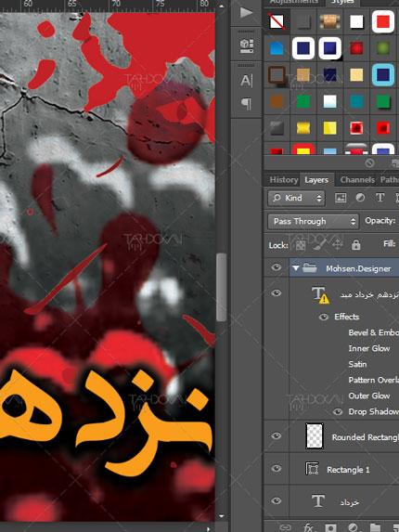399x532 pixels.
Task: Switch to the History tab
Action: point(283,179)
